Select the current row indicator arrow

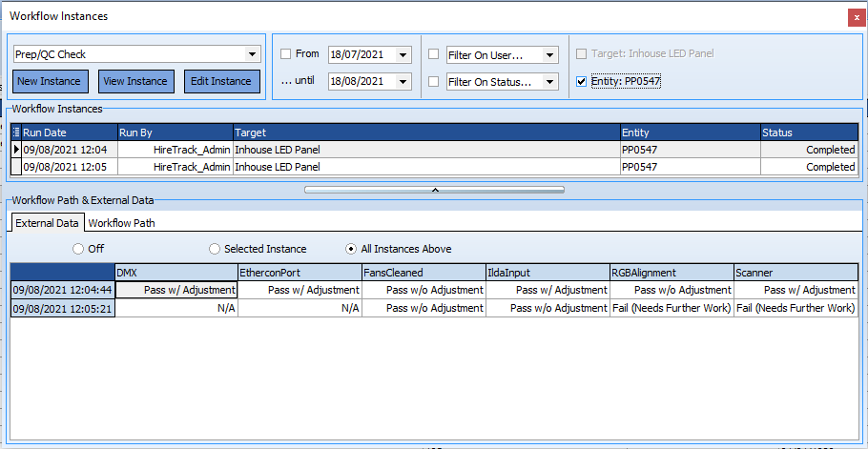(x=16, y=150)
